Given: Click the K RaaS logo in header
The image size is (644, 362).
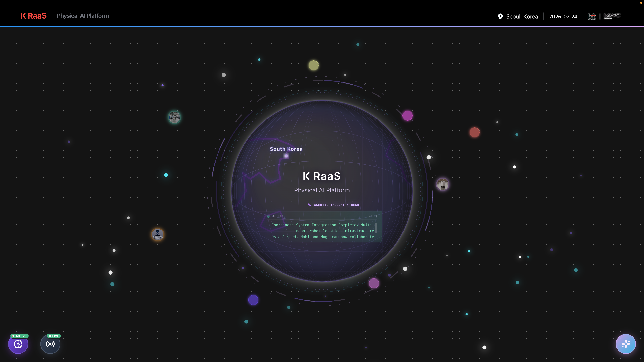Looking at the screenshot, I should [34, 16].
